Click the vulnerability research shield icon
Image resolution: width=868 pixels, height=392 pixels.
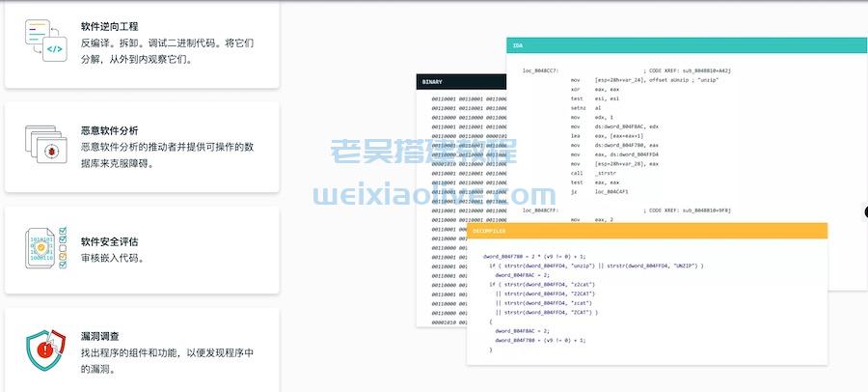[x=46, y=350]
